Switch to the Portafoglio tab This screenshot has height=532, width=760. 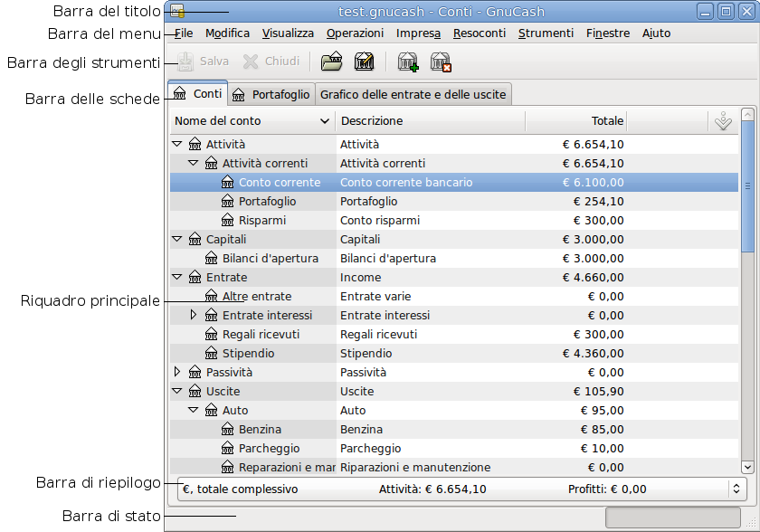(271, 94)
